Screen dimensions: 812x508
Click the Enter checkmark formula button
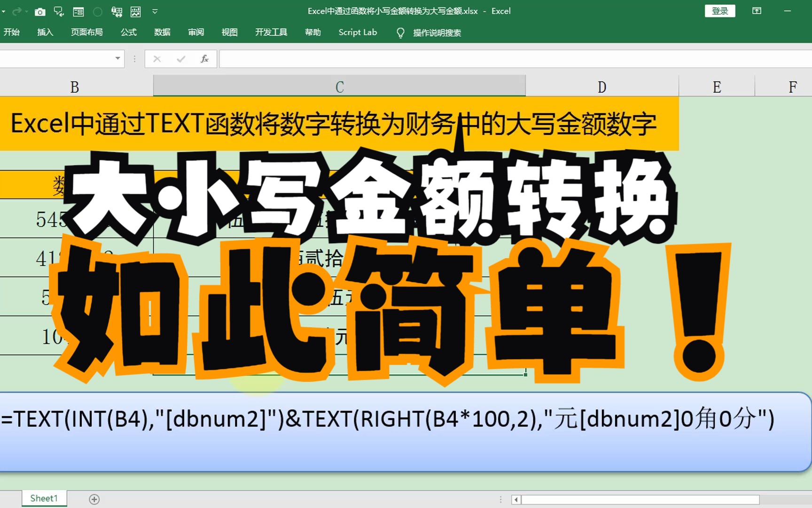click(181, 59)
